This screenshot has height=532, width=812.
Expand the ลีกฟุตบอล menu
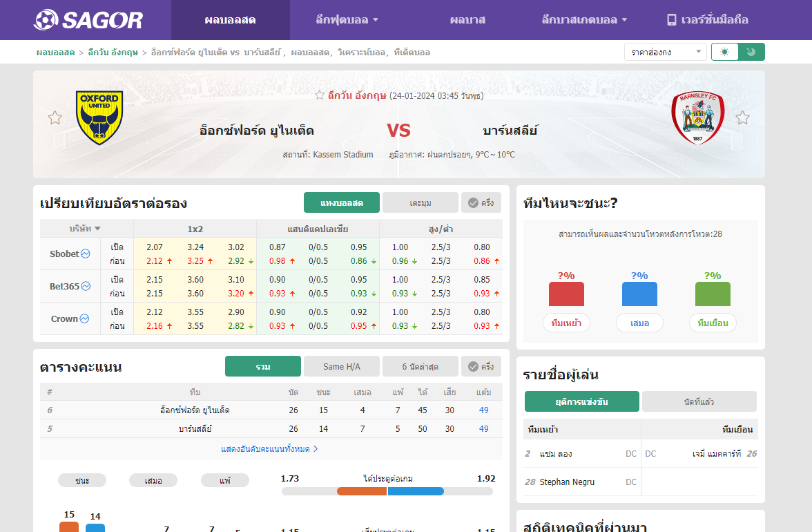347,19
